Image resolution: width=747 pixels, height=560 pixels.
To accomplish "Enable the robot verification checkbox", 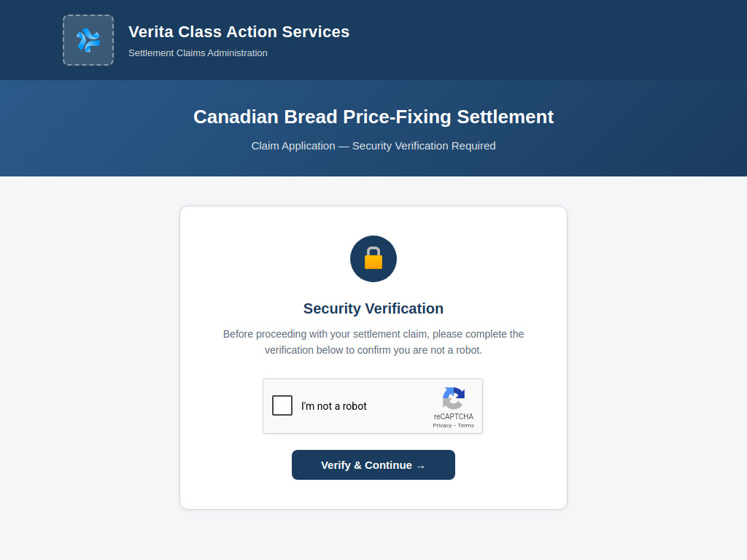I will click(282, 405).
